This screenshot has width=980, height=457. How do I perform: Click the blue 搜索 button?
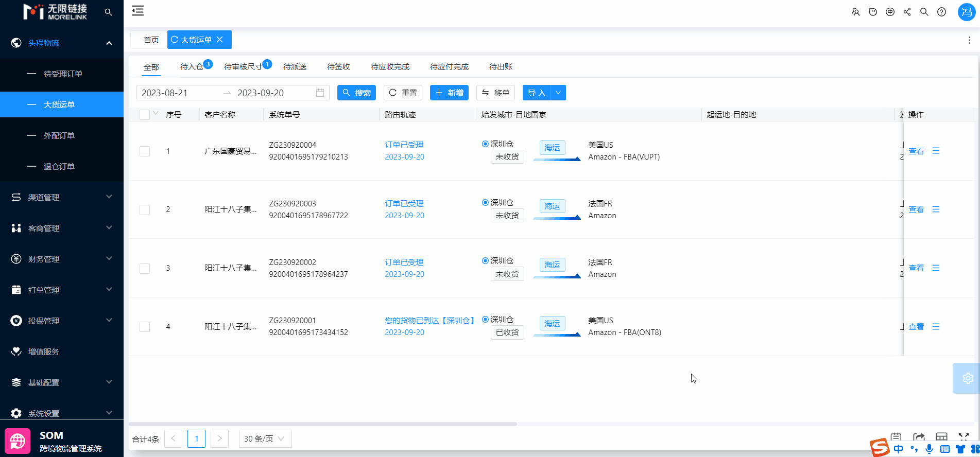tap(356, 93)
